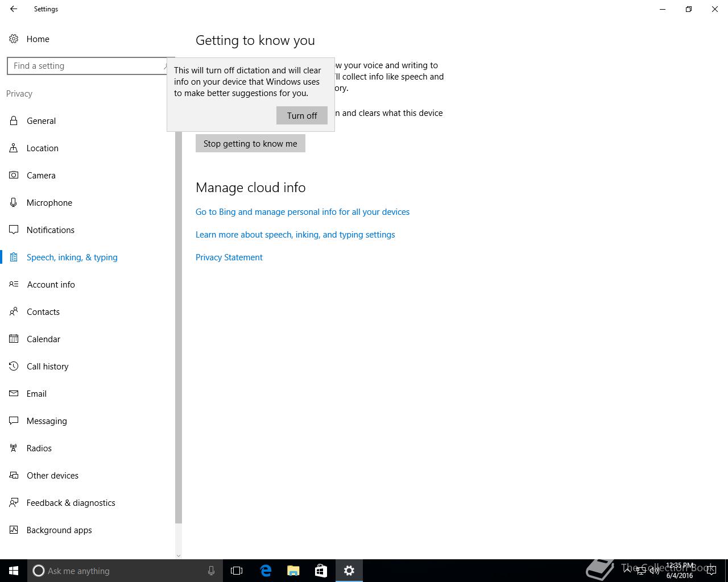
Task: Go to the Contacts label
Action: click(43, 311)
